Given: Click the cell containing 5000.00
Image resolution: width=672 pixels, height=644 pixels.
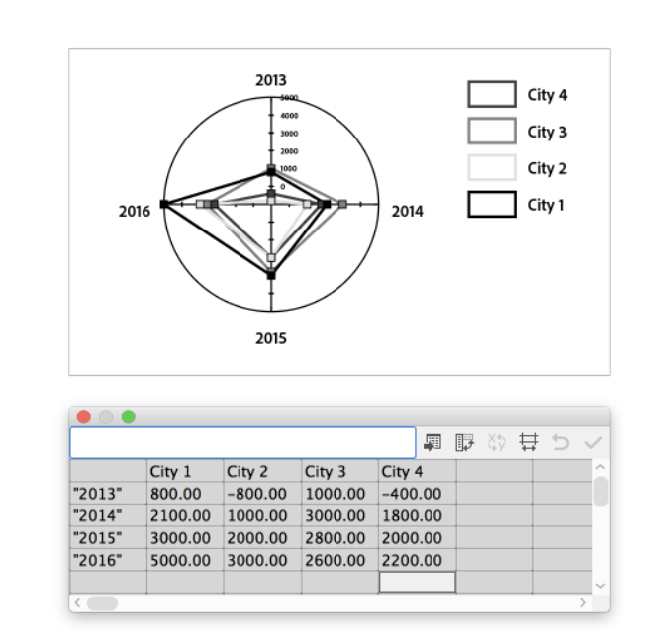Looking at the screenshot, I should (185, 560).
